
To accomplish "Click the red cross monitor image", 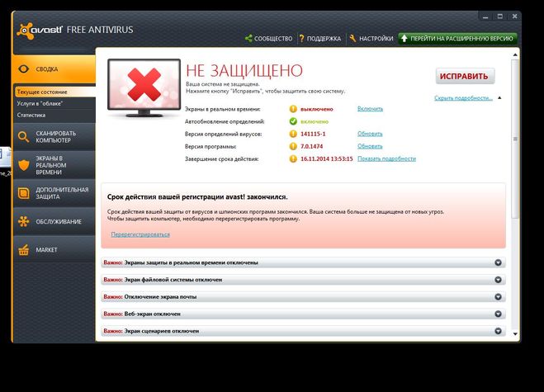I will (144, 87).
